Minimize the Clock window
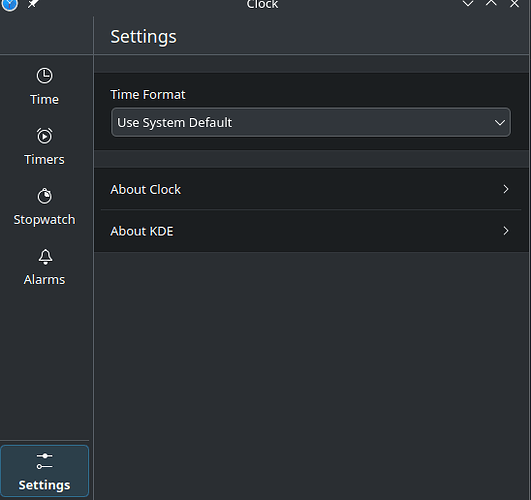Viewport: 531px width, 500px height. click(x=468, y=4)
